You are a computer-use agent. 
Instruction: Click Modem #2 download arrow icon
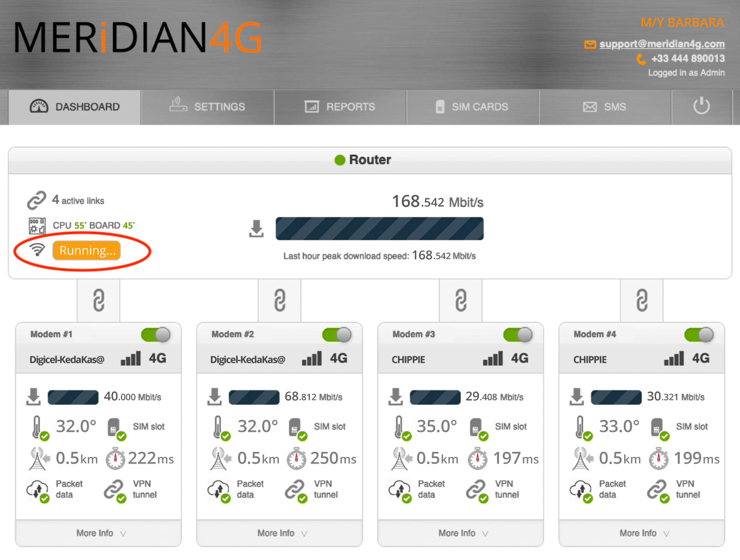pyautogui.click(x=215, y=396)
